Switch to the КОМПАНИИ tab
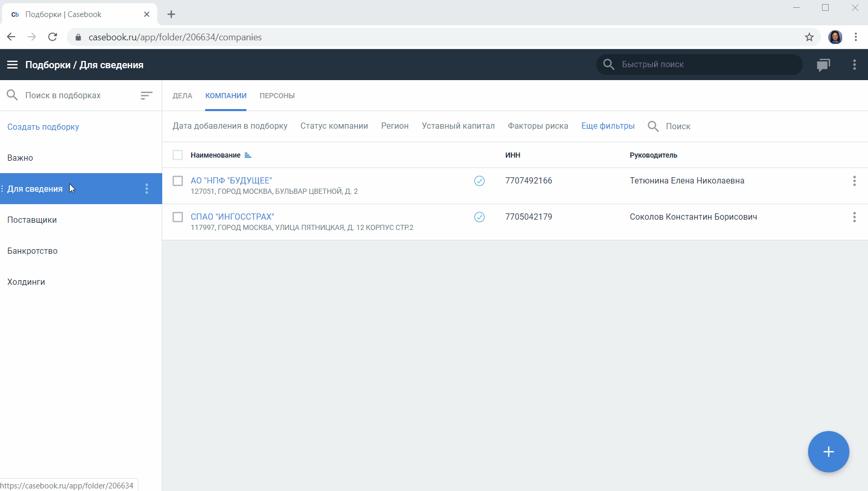 (x=226, y=96)
